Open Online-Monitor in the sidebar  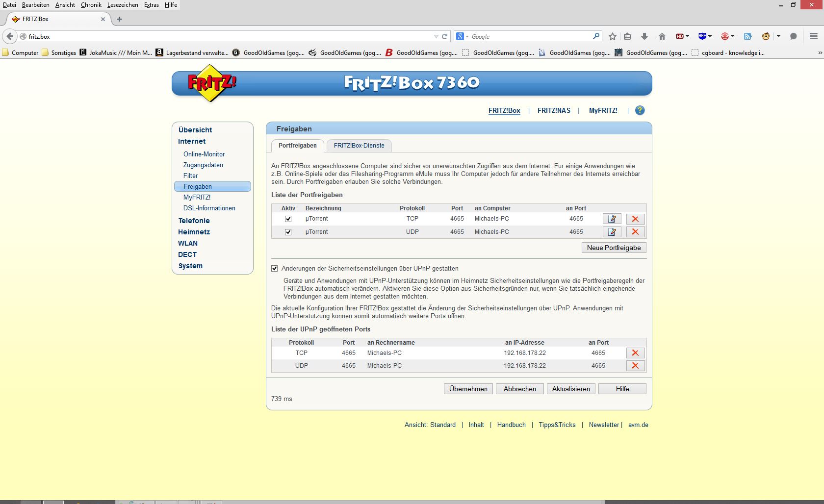[204, 154]
